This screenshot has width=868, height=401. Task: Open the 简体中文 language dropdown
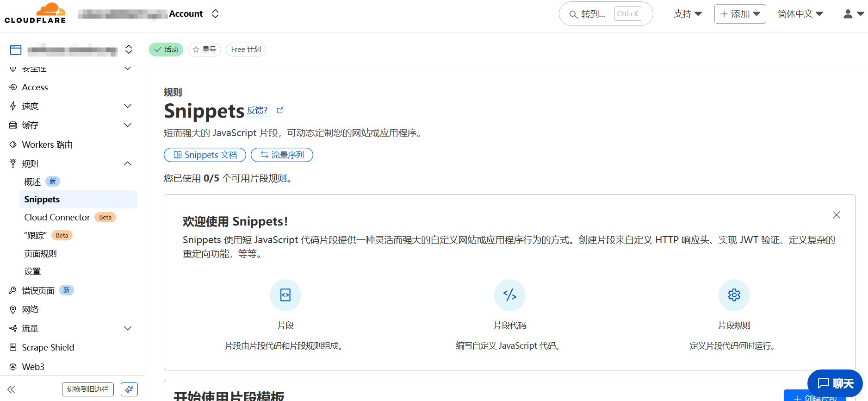(x=800, y=14)
